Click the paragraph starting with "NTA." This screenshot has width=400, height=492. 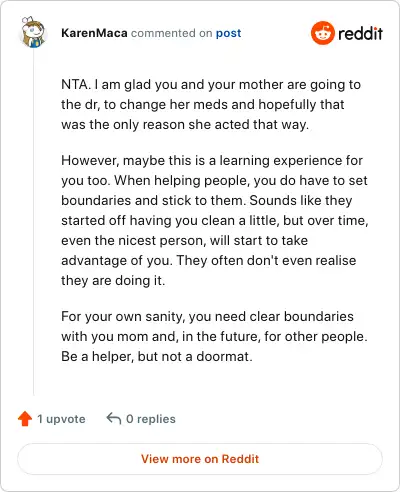[x=211, y=104]
